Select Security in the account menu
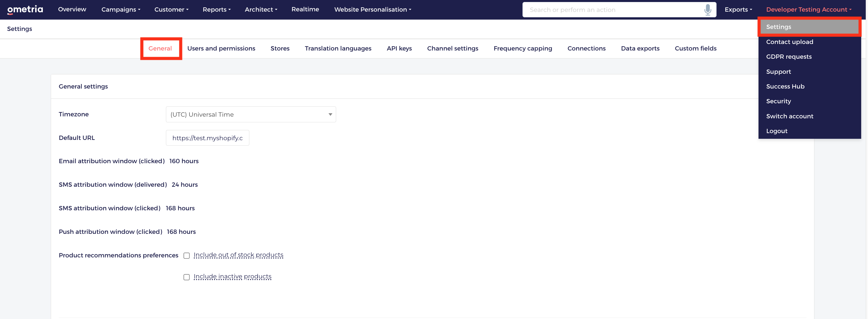Screen dimensions: 868x319 (x=778, y=101)
